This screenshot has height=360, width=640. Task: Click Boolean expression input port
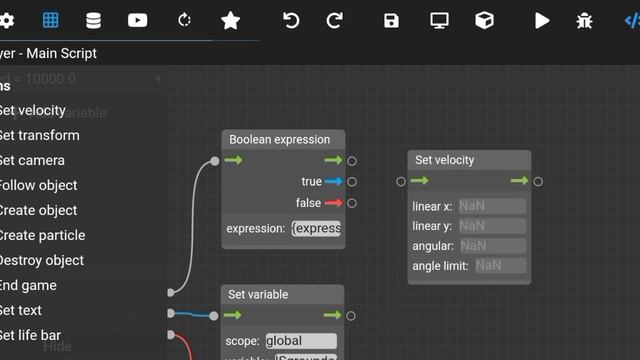coord(215,161)
